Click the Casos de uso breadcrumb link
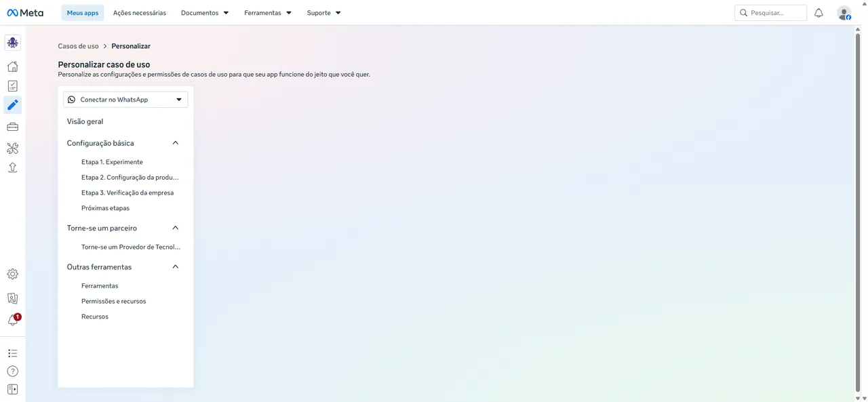 pos(78,46)
